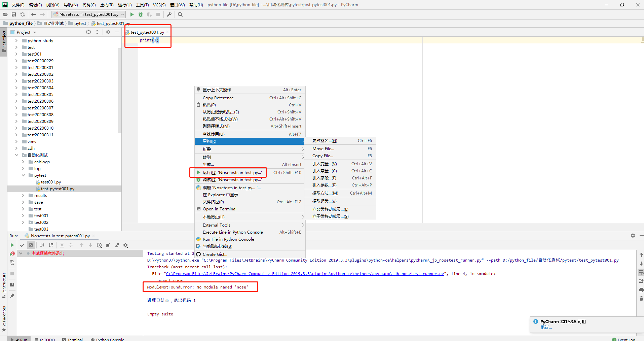Select 运行 'Nosetests in test_py...' from the context menu
Image resolution: width=644 pixels, height=341 pixels.
232,173
